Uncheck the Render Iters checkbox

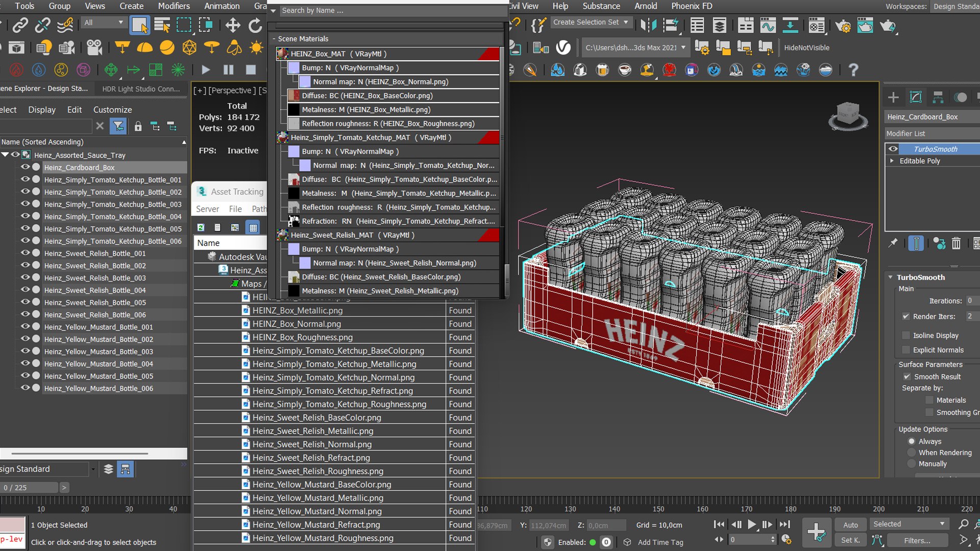pyautogui.click(x=906, y=316)
